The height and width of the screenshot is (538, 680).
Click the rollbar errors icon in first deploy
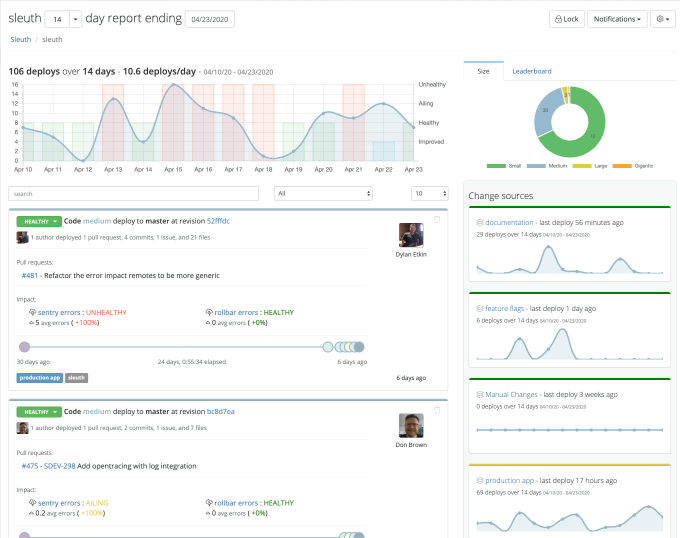point(207,312)
